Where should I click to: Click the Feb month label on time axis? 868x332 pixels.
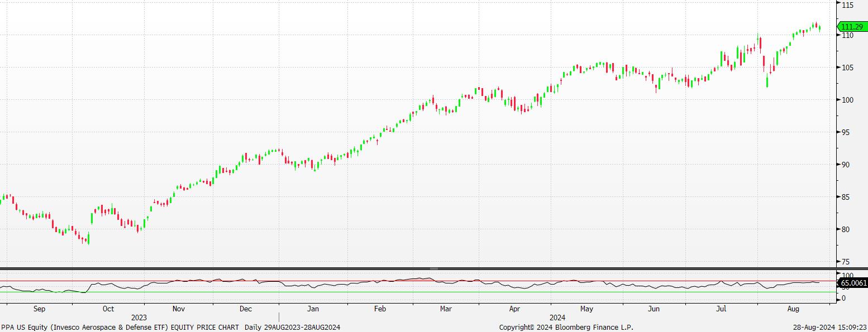pos(380,309)
